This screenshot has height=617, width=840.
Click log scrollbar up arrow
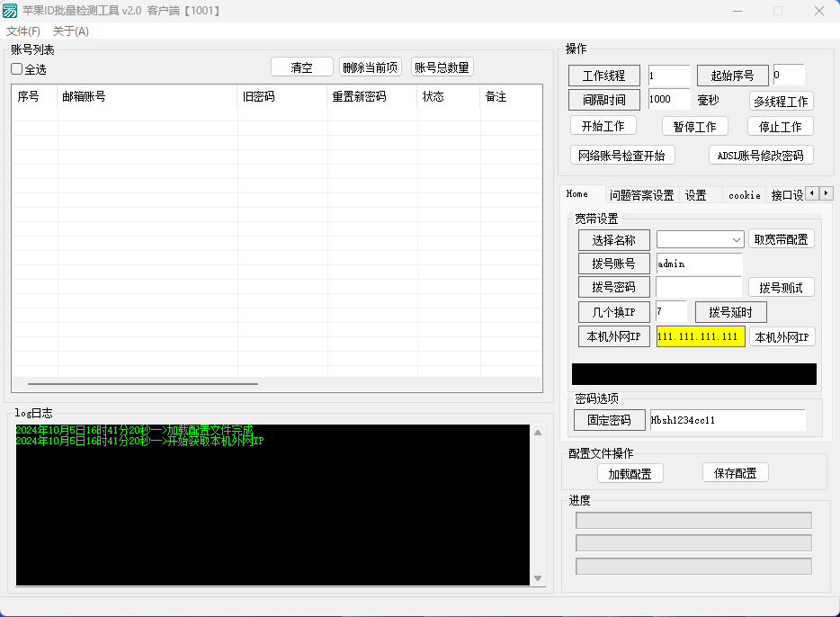[x=539, y=433]
